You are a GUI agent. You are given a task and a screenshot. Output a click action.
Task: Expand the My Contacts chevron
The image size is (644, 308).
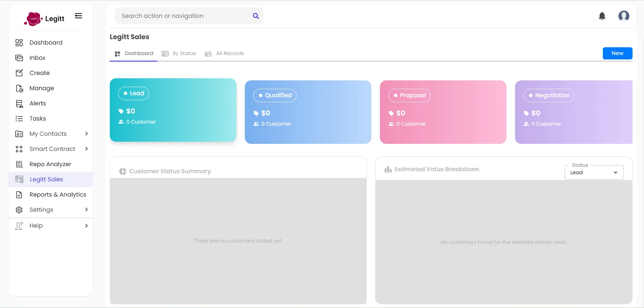click(x=86, y=134)
